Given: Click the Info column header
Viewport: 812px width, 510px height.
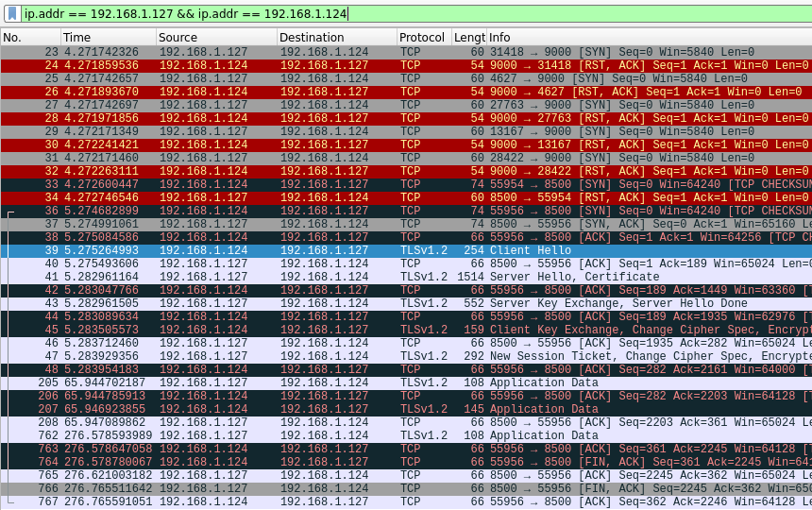Looking at the screenshot, I should coord(642,37).
